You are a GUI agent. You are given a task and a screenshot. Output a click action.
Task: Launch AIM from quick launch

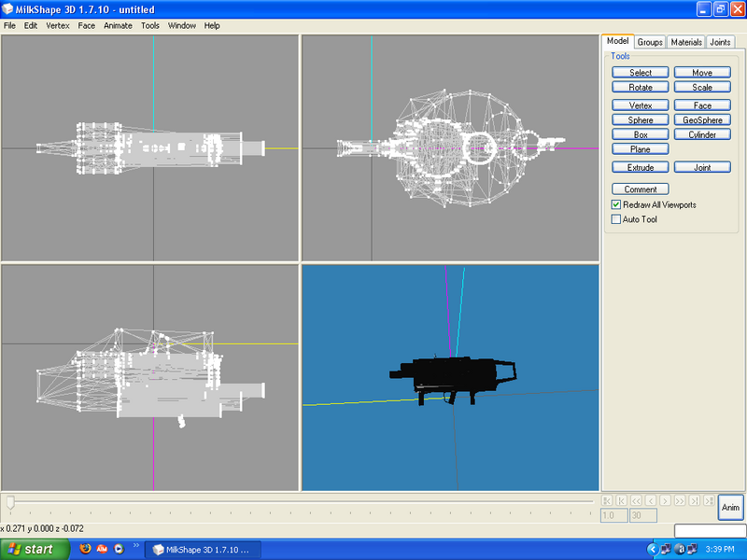(x=102, y=549)
